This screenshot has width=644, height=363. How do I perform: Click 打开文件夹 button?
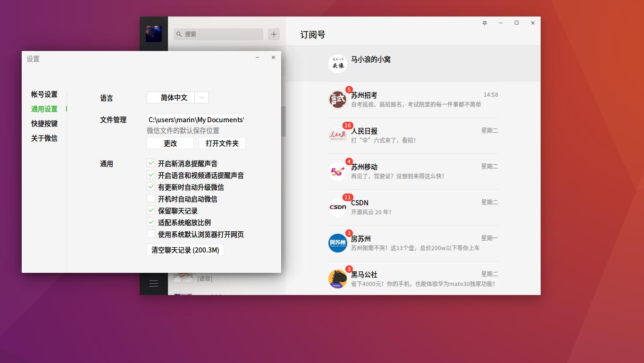point(222,143)
